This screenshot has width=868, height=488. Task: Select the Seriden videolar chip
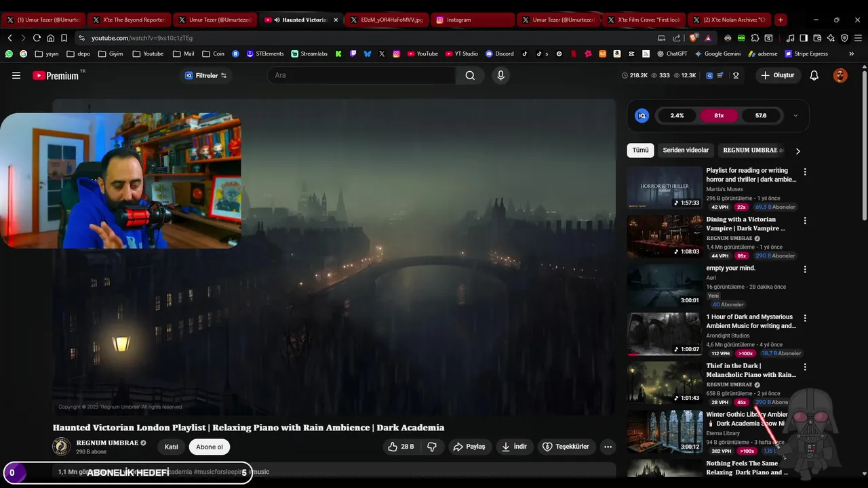pos(686,150)
